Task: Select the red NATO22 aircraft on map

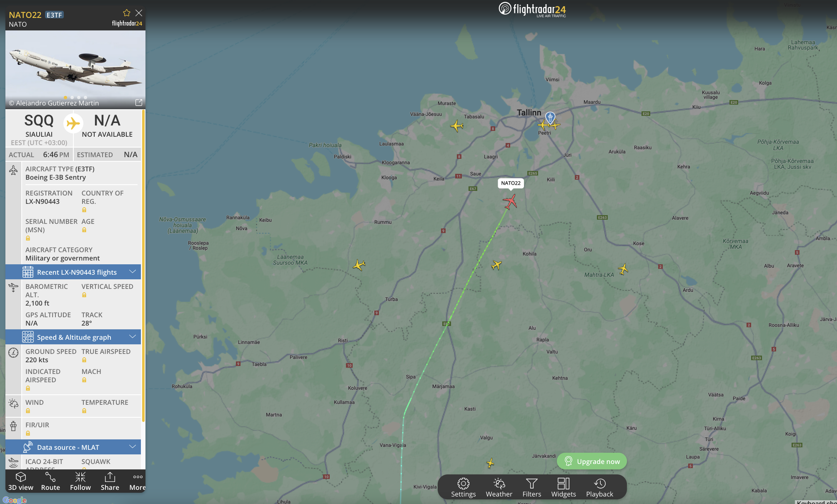Action: (x=510, y=202)
